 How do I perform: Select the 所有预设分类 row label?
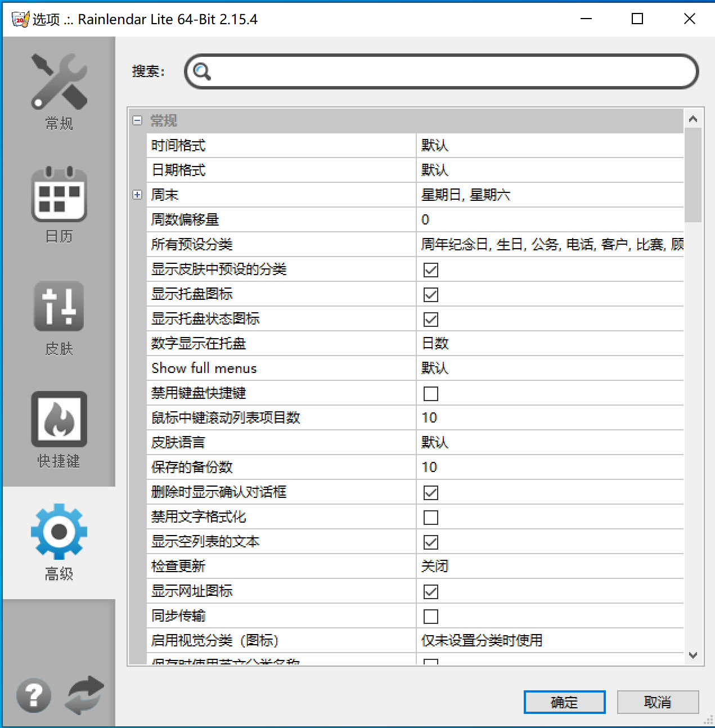click(192, 244)
